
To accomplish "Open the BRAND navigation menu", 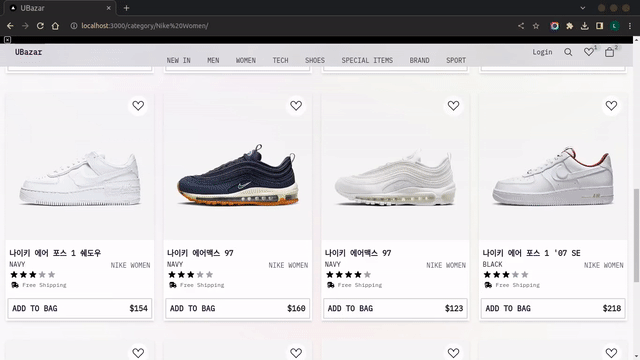I will 419,60.
